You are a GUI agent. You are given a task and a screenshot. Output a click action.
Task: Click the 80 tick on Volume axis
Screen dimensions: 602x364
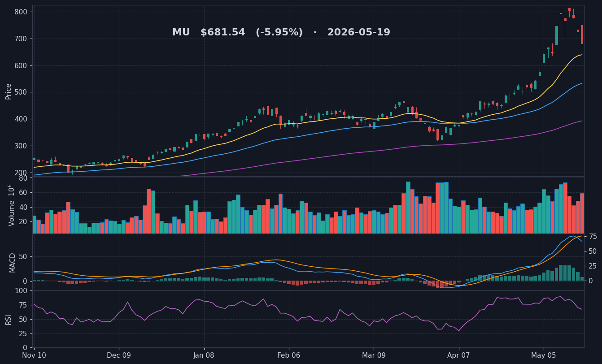[23, 178]
